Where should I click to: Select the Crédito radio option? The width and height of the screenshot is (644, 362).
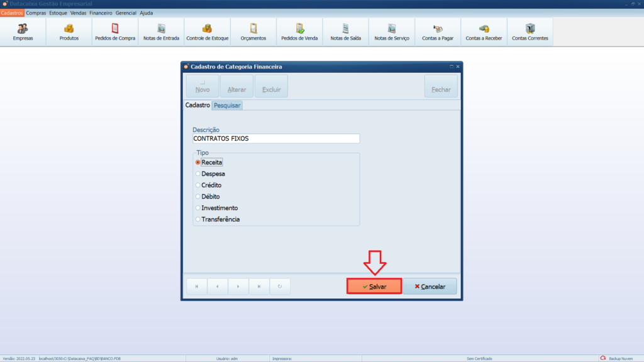(198, 185)
